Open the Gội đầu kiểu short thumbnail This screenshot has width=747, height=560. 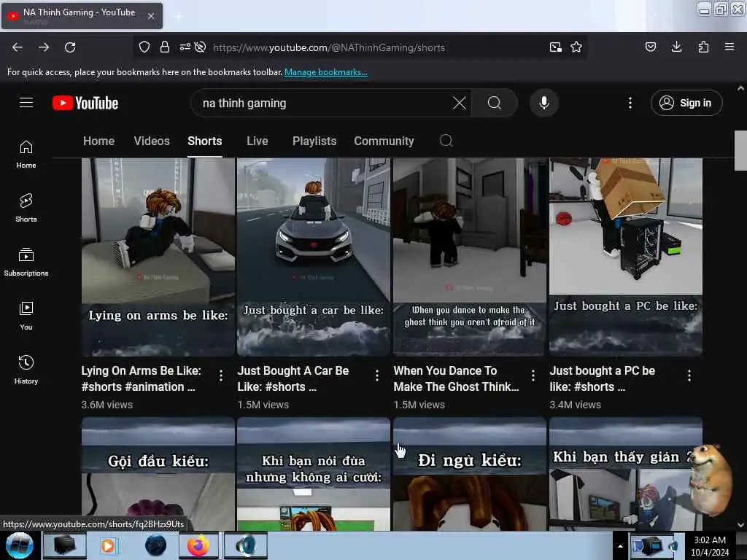(158, 474)
